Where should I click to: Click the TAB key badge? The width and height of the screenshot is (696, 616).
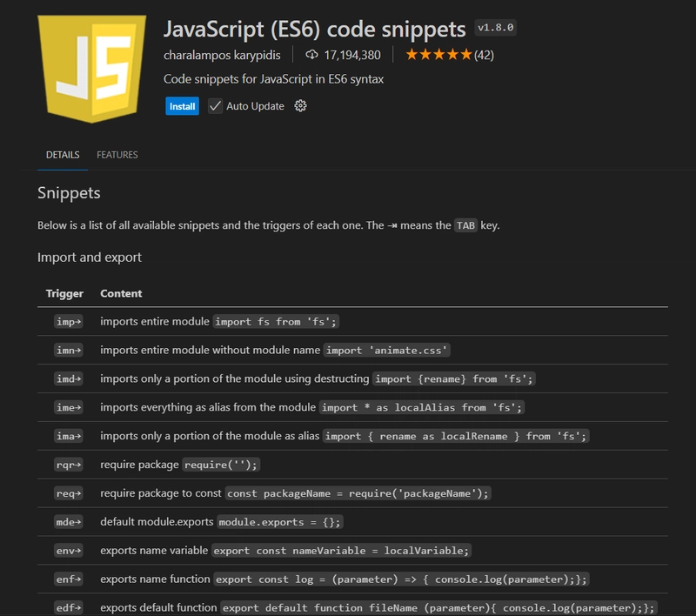[465, 225]
